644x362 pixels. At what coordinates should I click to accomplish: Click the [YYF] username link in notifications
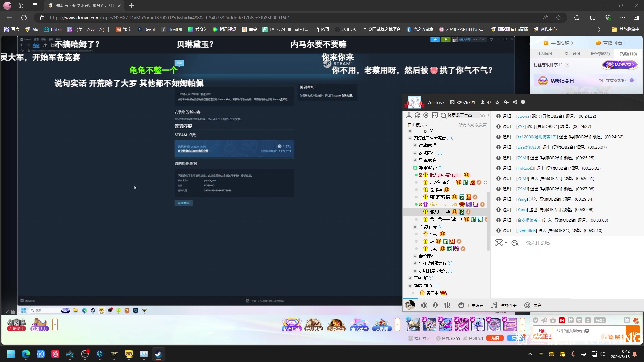coord(521,127)
